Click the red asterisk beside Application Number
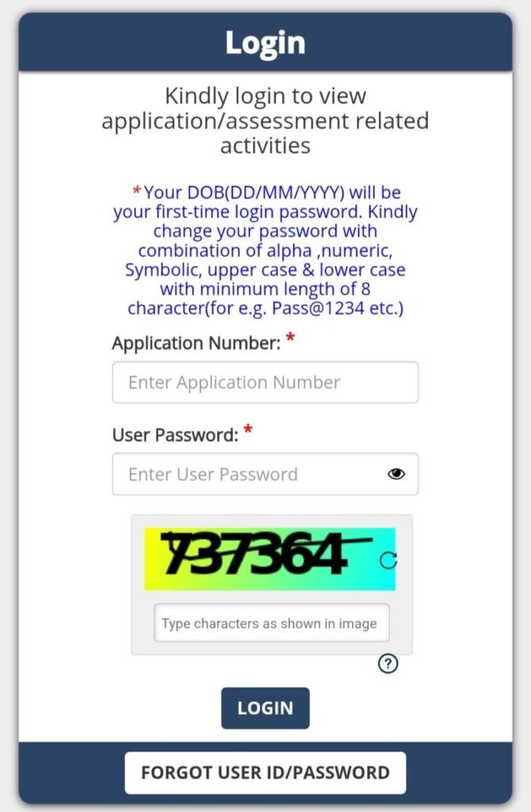 [x=290, y=340]
